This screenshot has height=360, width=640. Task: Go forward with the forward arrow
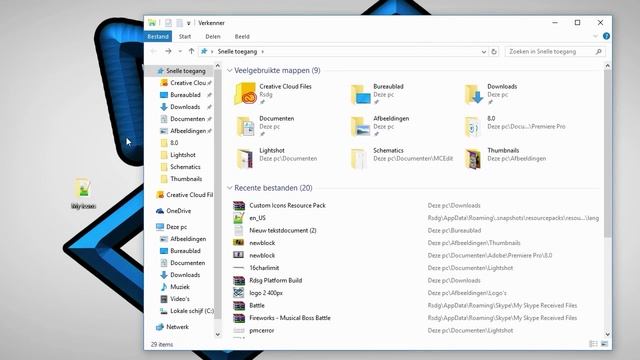[168, 51]
